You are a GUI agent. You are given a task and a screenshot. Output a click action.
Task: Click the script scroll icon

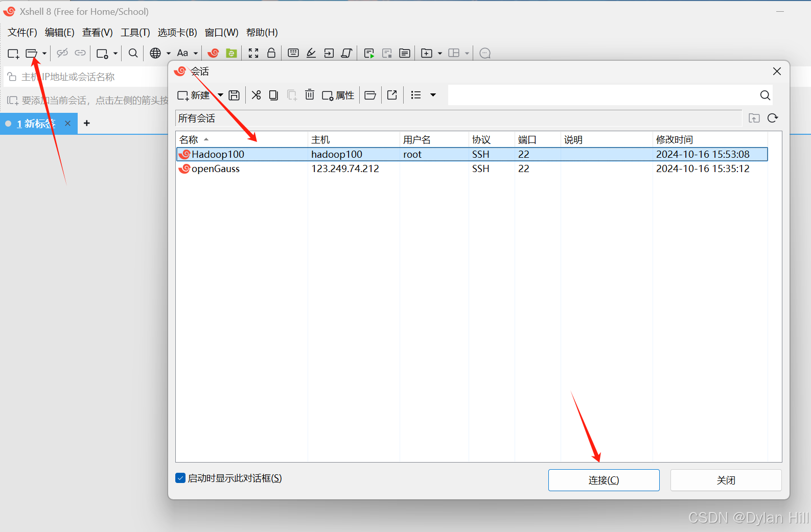346,53
